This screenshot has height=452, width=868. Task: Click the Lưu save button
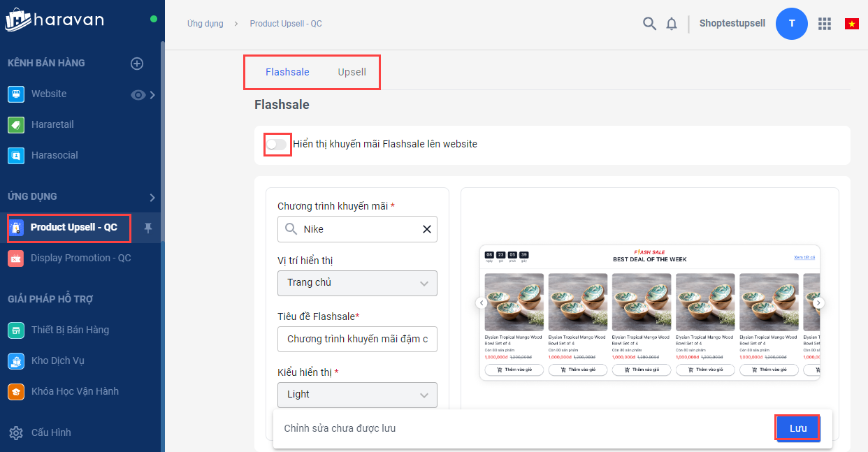(x=797, y=428)
